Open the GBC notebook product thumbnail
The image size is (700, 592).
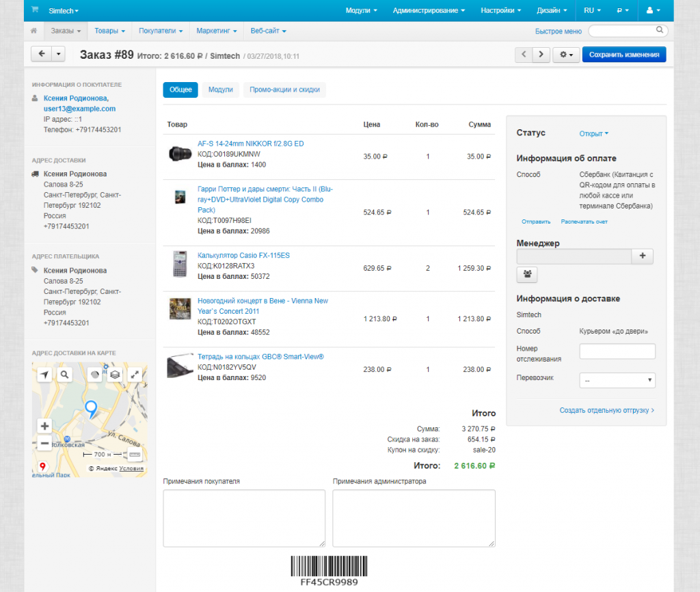click(x=180, y=366)
